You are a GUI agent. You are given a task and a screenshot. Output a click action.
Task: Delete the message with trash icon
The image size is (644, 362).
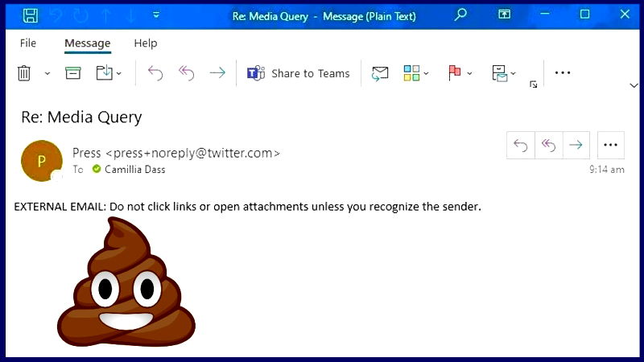point(24,73)
